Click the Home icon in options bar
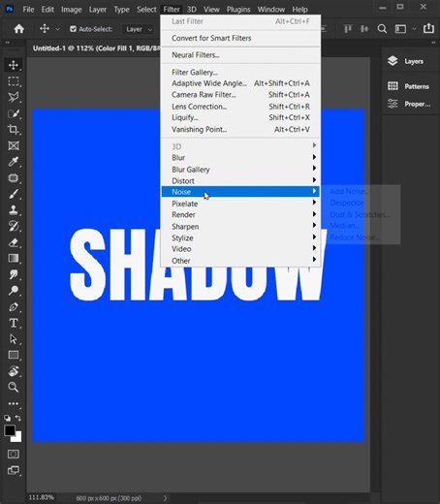Viewport: 440px width, 504px height. (x=19, y=29)
